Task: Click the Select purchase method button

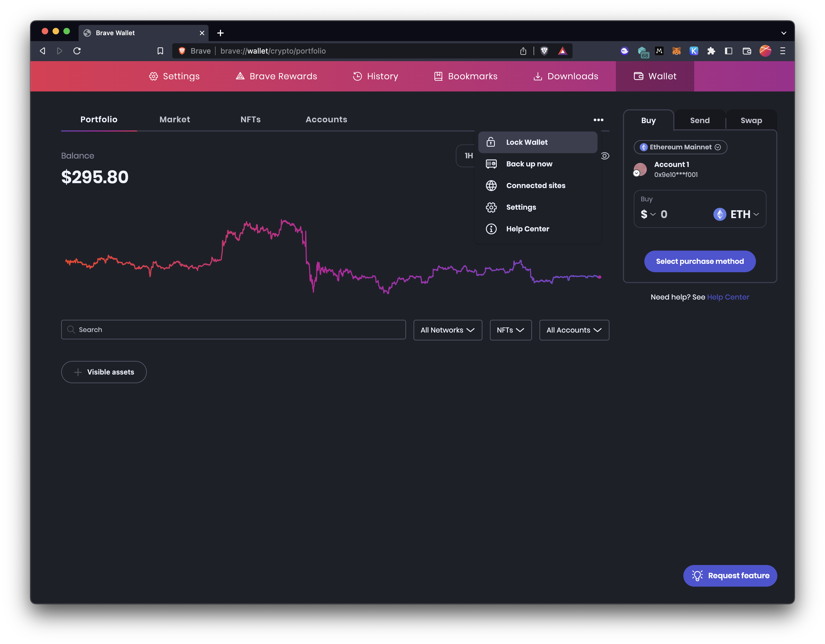Action: click(700, 261)
